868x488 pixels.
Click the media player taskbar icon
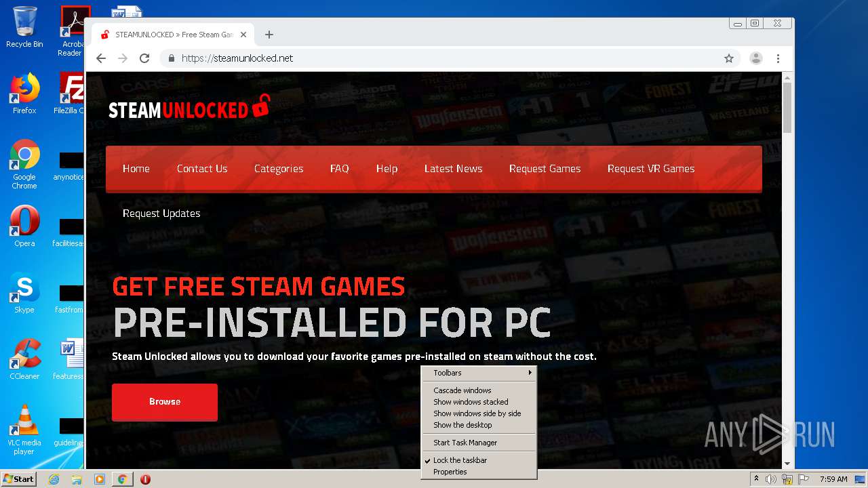[x=100, y=479]
